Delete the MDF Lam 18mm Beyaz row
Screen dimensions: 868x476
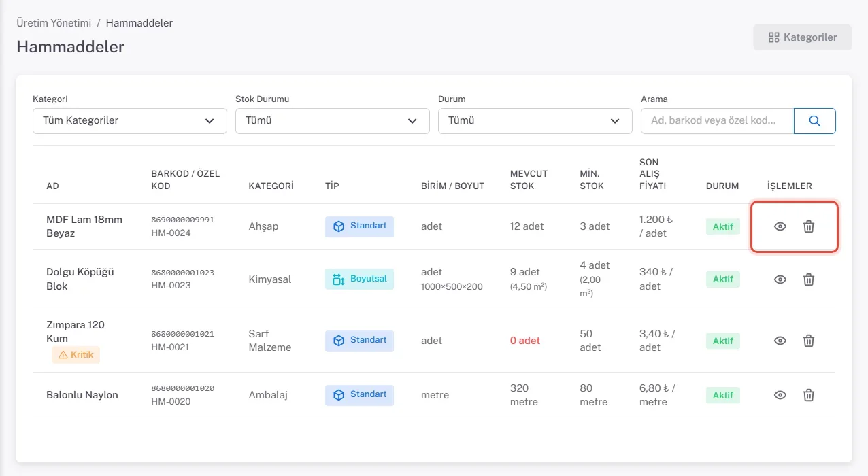[x=809, y=226]
